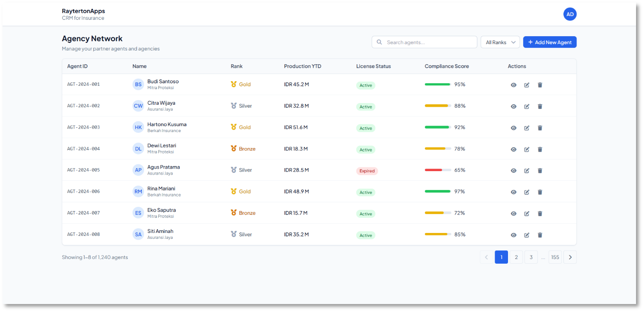Viewport: 644px width, 312px height.
Task: Click edit icon for Budi Santoso
Action: click(526, 85)
